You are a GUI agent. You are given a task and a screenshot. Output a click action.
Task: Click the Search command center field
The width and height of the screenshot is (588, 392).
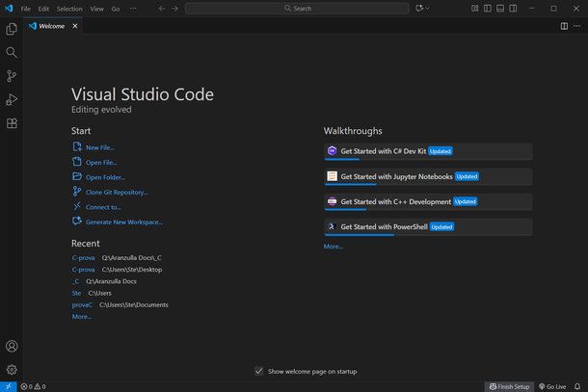click(297, 9)
